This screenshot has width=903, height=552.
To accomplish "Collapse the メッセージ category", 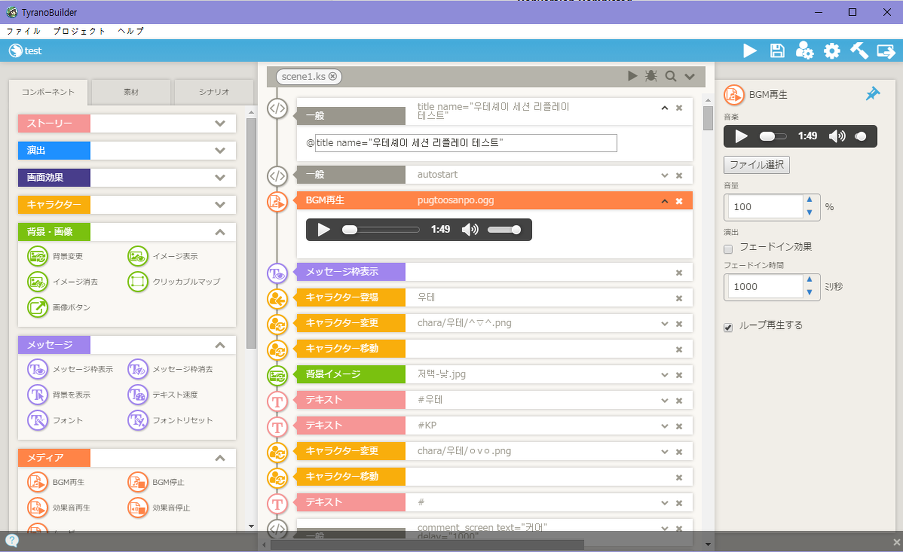I will click(220, 345).
